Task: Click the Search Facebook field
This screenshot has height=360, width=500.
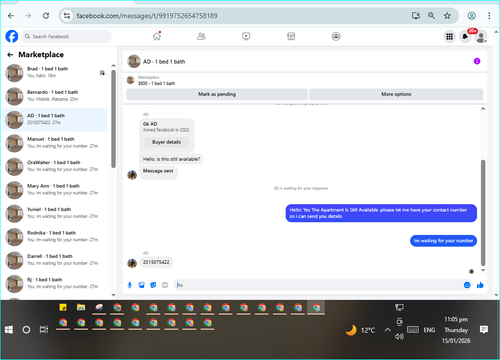Action: click(67, 36)
